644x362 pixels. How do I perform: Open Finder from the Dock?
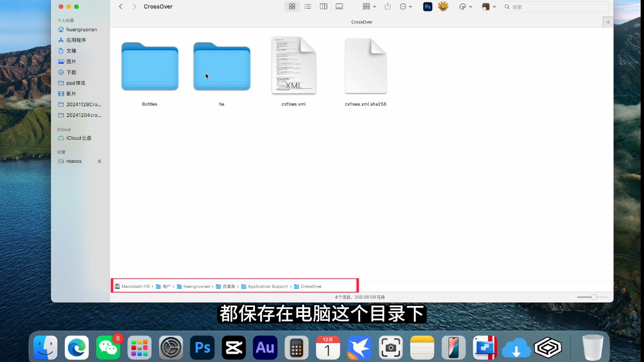pyautogui.click(x=45, y=348)
